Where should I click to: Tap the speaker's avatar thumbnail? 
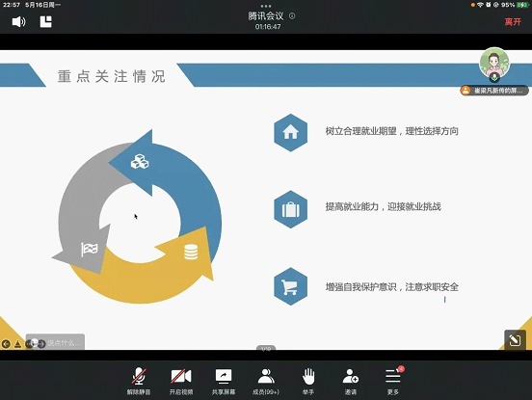(x=494, y=63)
